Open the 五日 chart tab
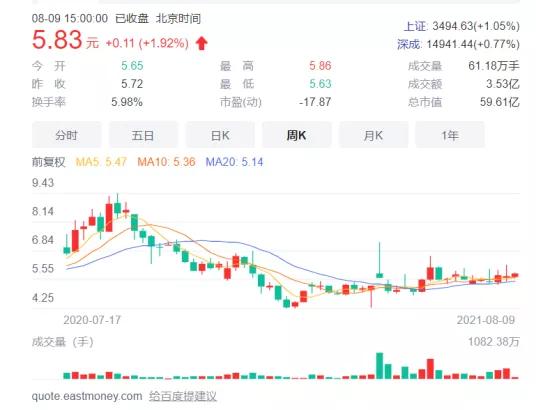This screenshot has width=536, height=410. (x=143, y=136)
